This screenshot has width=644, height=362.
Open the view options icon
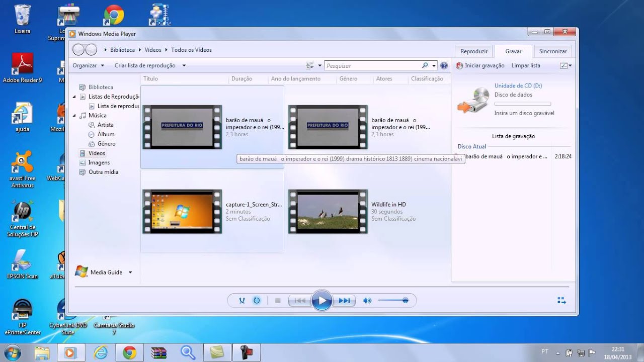coord(310,65)
